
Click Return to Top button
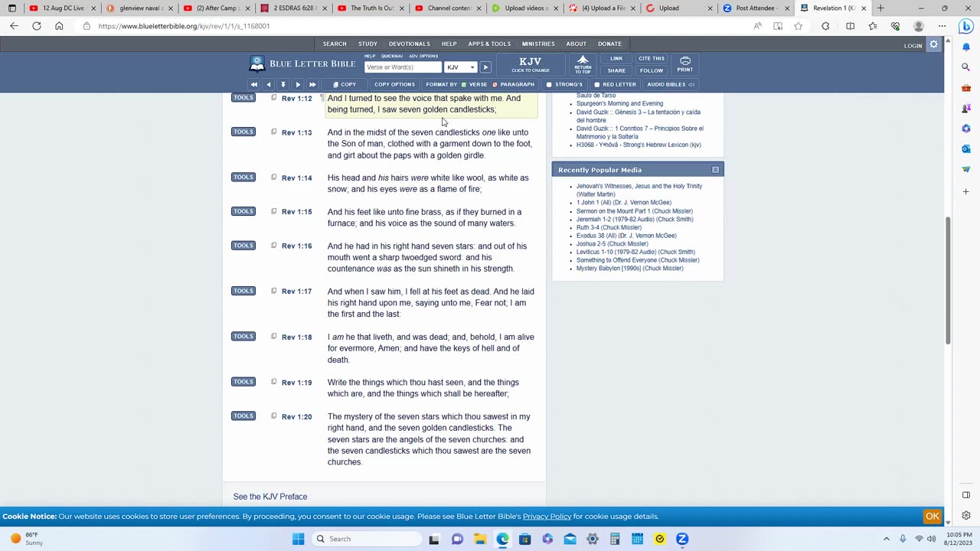pyautogui.click(x=583, y=64)
